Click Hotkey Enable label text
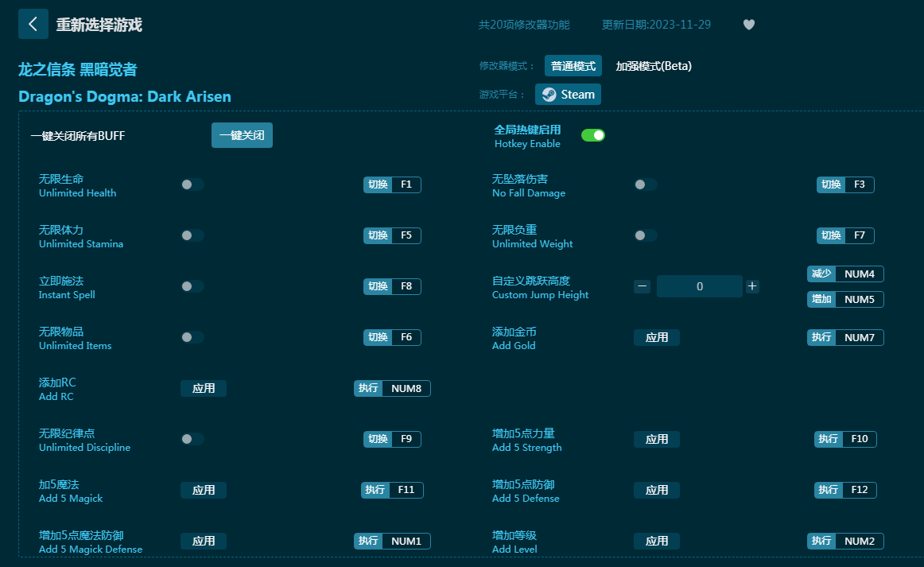 click(527, 144)
